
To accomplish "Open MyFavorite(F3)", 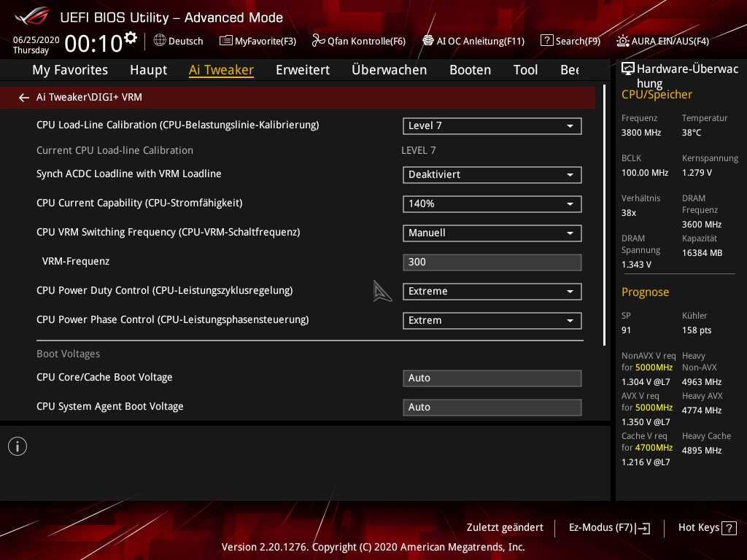I will pos(258,41).
